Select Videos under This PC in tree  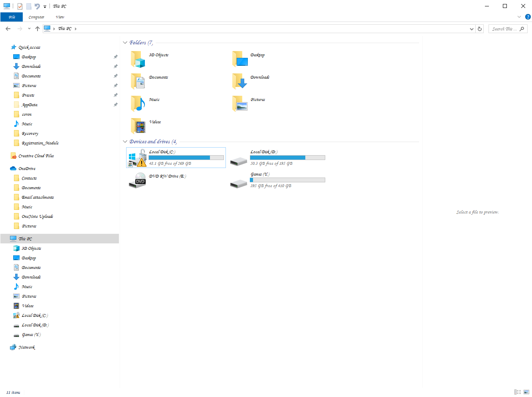point(28,306)
